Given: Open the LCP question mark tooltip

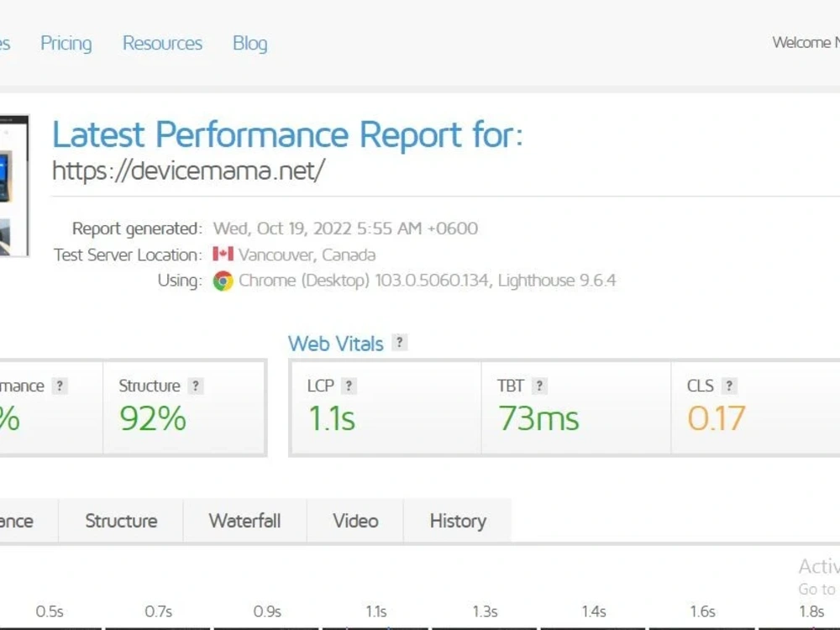Looking at the screenshot, I should 349,386.
